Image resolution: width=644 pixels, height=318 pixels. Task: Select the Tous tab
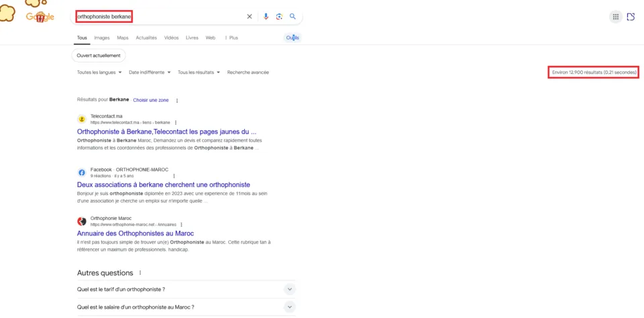click(x=82, y=38)
